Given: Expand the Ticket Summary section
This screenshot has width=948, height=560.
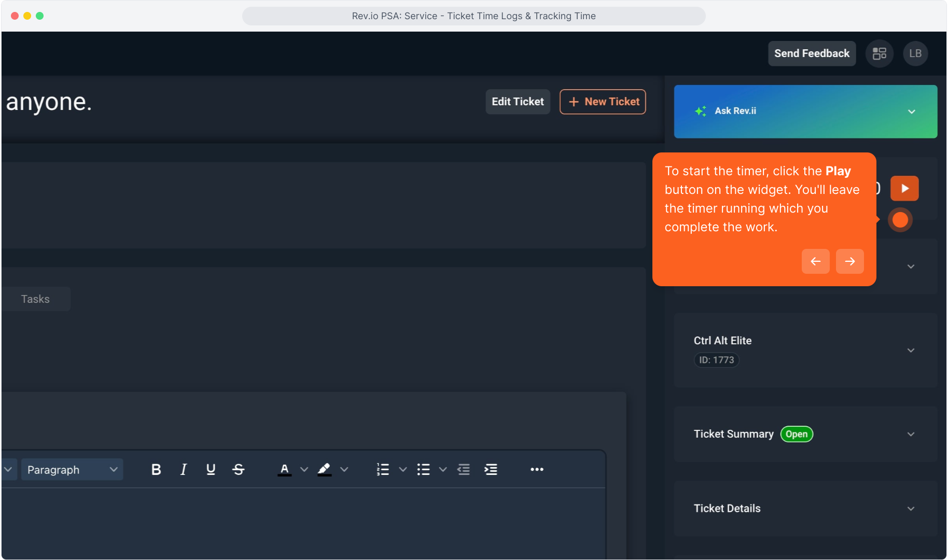Looking at the screenshot, I should click(x=911, y=435).
